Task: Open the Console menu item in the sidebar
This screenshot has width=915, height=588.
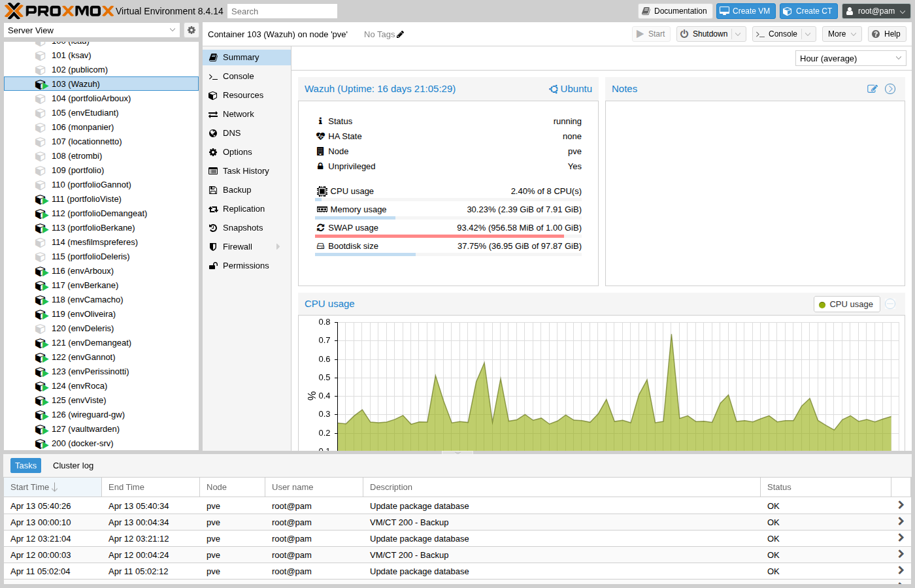Action: pos(246,76)
